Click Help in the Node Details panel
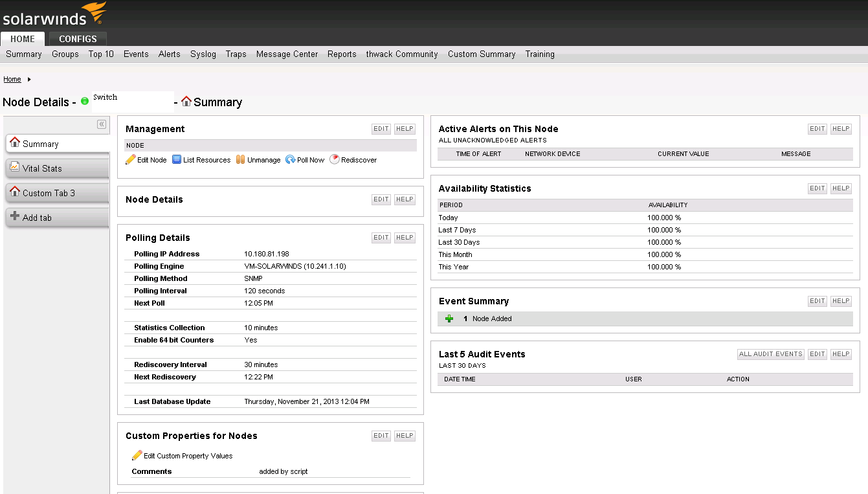Viewport: 868px width, 494px height. (405, 199)
